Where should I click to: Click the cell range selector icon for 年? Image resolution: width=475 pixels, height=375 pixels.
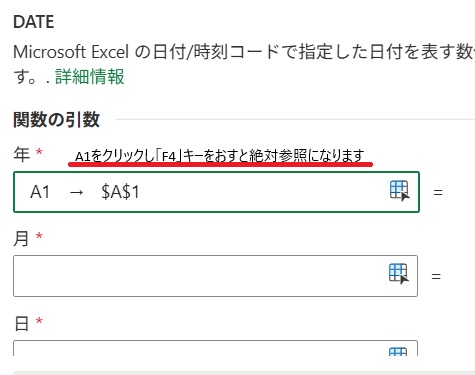pos(400,191)
